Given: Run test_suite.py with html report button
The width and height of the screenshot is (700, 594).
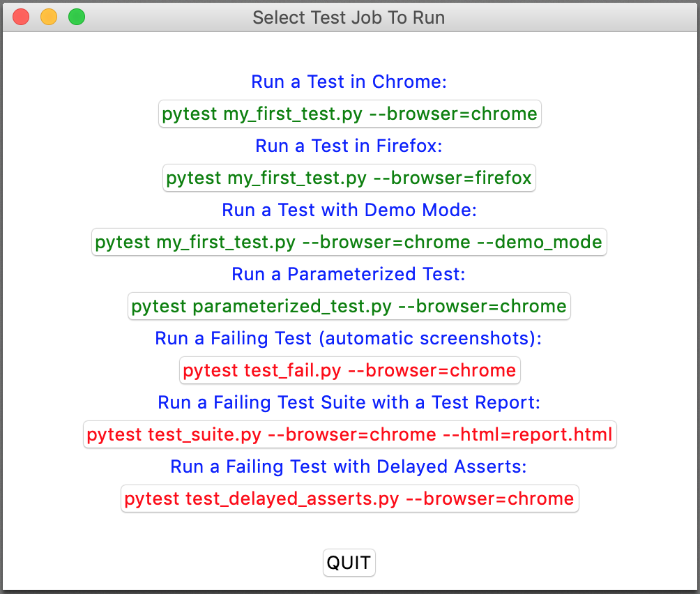Looking at the screenshot, I should click(349, 434).
